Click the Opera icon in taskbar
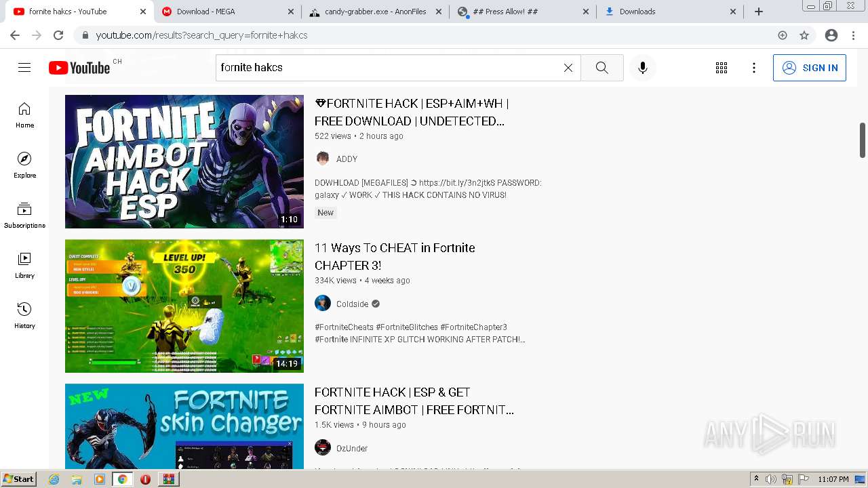The image size is (868, 488). (x=145, y=479)
